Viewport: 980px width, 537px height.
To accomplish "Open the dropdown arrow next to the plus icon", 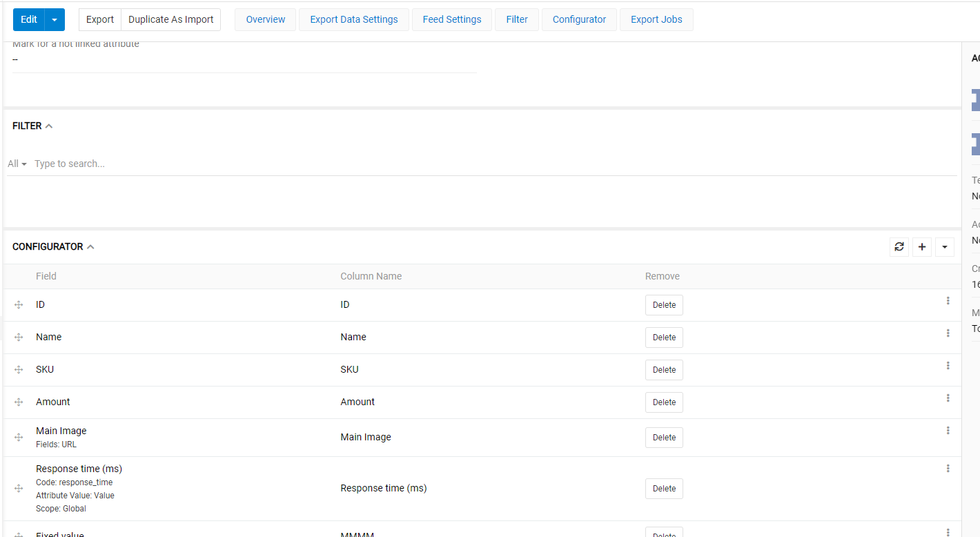I will tap(944, 246).
